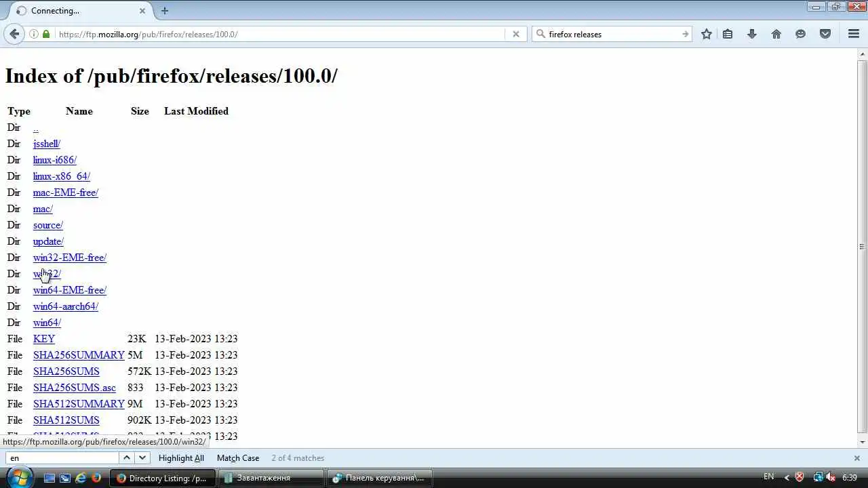Select the Connecting... browser tab
The image size is (868, 488).
[x=81, y=11]
